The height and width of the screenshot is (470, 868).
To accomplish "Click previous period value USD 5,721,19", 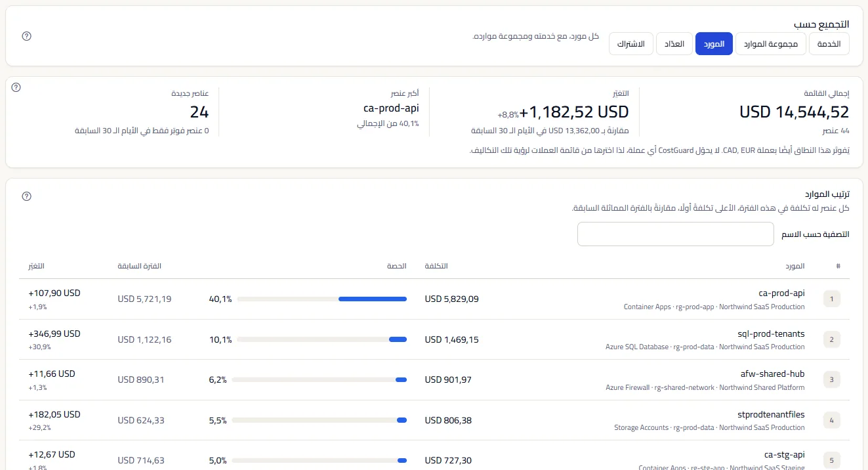I will pyautogui.click(x=144, y=299).
